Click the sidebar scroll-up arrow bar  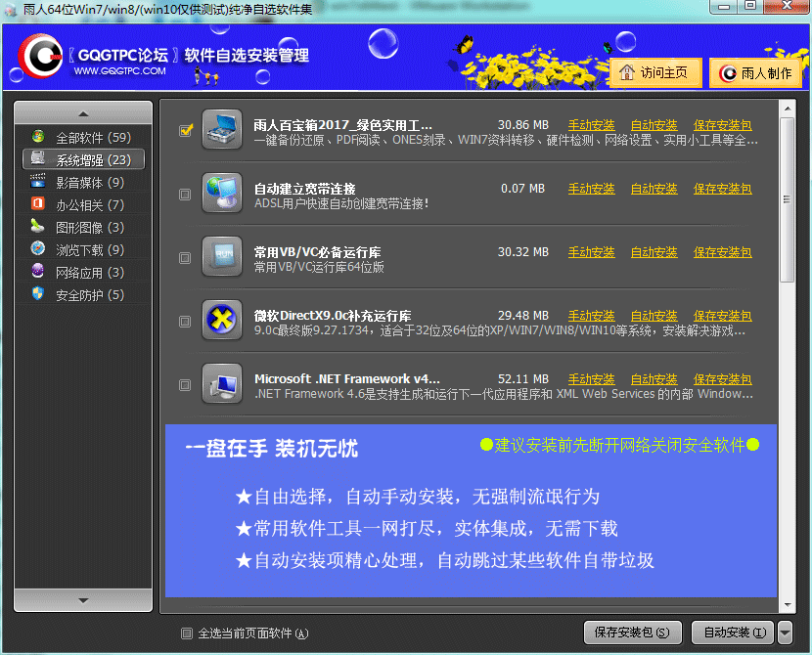[x=83, y=113]
